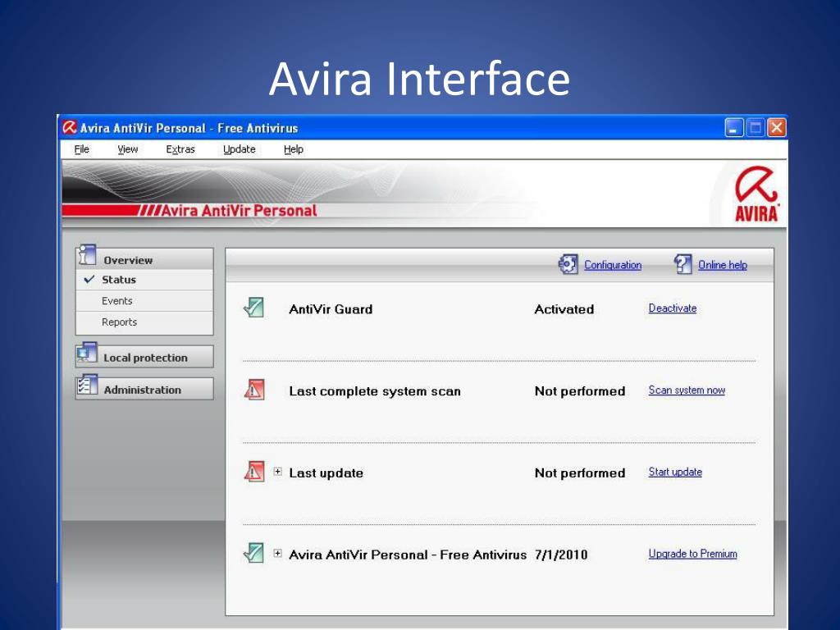Click 'Not performed' status for Last update
This screenshot has width=840, height=630.
pos(580,473)
